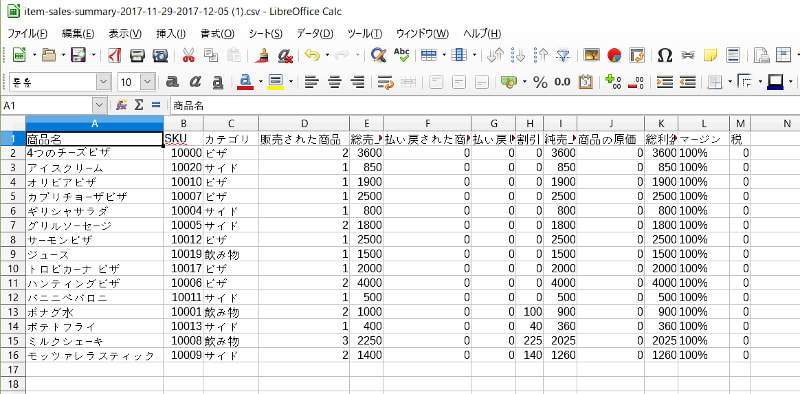Insert an image via toolbar icon
Screen dimensions: 800x394
pos(591,55)
